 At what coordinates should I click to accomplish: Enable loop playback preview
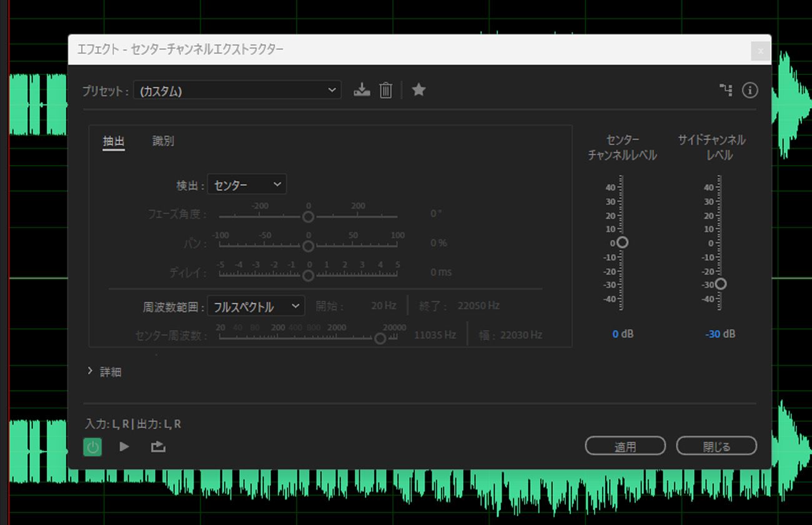[157, 446]
